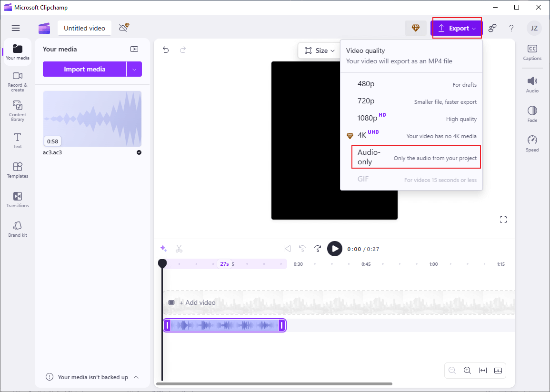Open the collaboration sharing icon
The height and width of the screenshot is (392, 550).
[x=492, y=28]
